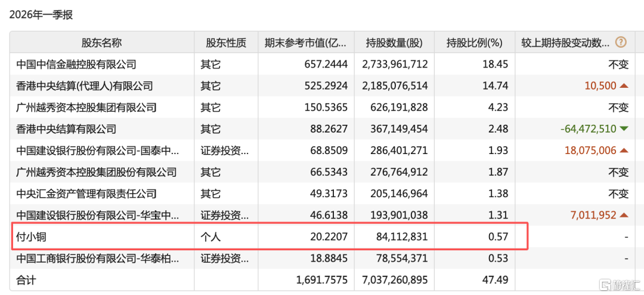644x295 pixels.
Task: Click the 合计 total row label
Action: [x=26, y=279]
